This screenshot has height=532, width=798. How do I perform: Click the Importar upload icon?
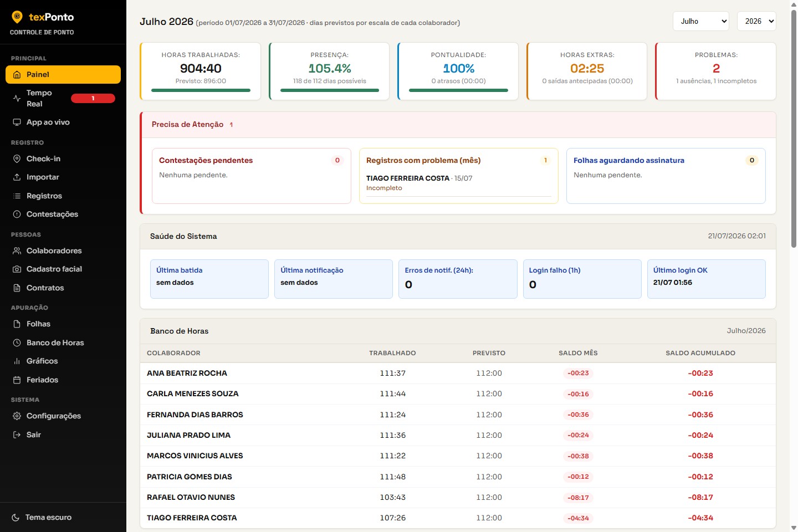click(17, 177)
